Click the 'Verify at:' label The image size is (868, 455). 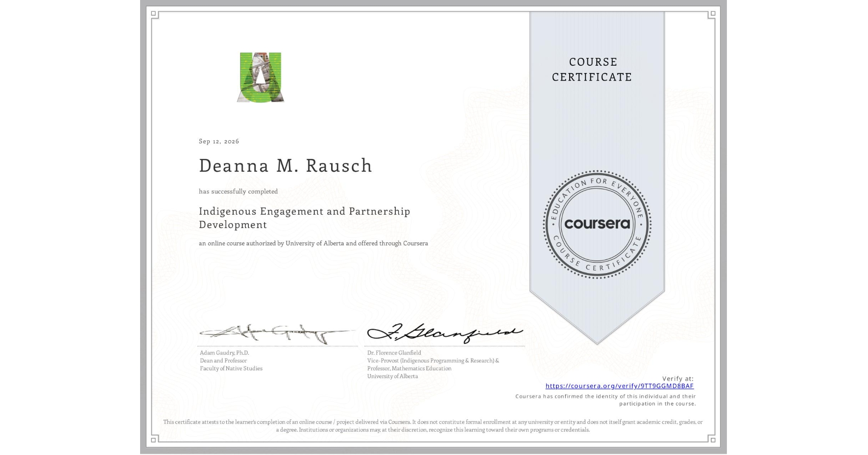678,379
